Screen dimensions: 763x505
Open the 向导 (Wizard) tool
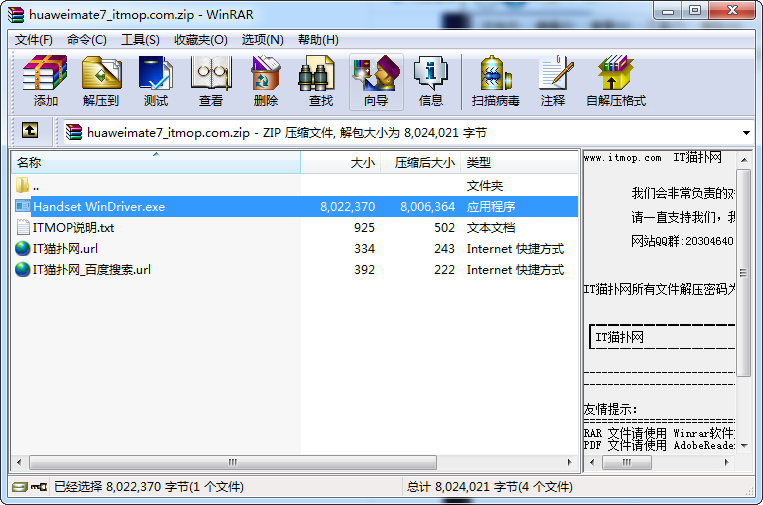click(x=376, y=81)
